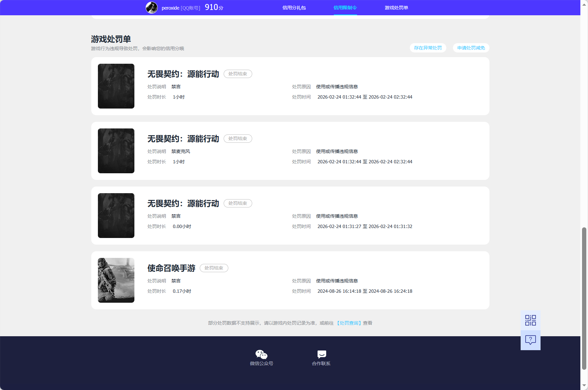Click the scrollbar down arrow
This screenshot has height=390, width=588.
pos(584,386)
